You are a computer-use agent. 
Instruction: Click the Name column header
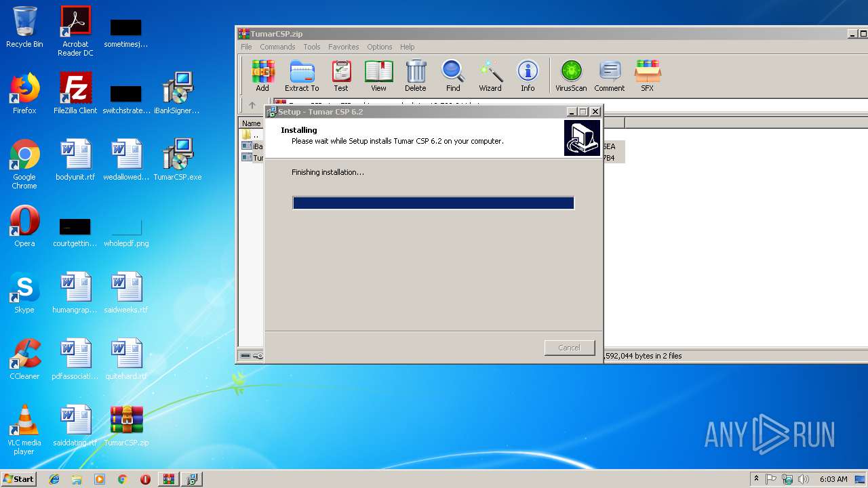click(x=252, y=123)
